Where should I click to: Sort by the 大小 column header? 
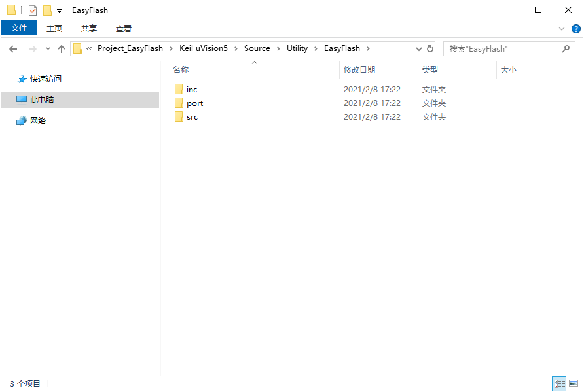pyautogui.click(x=509, y=69)
